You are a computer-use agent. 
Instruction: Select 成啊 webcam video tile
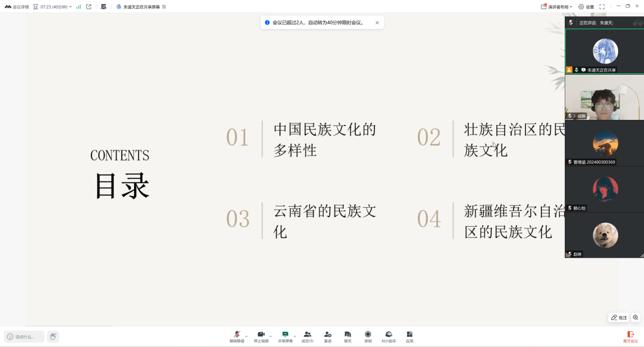(604, 97)
